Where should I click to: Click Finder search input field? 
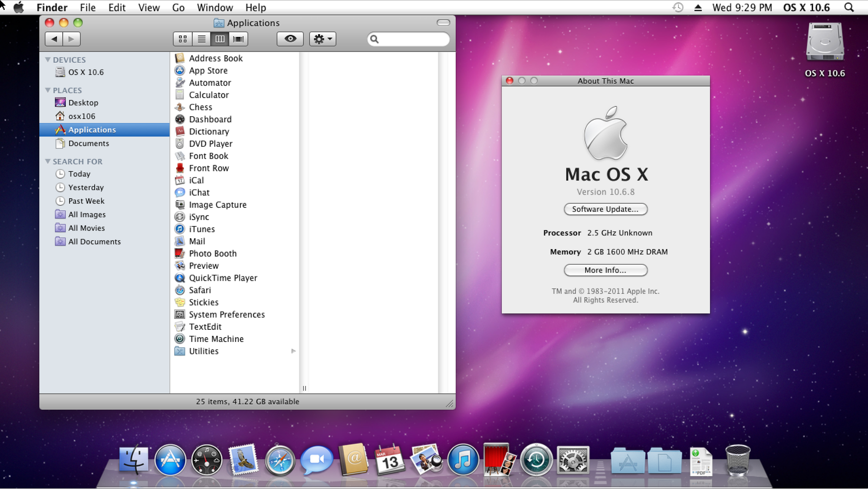pos(408,39)
